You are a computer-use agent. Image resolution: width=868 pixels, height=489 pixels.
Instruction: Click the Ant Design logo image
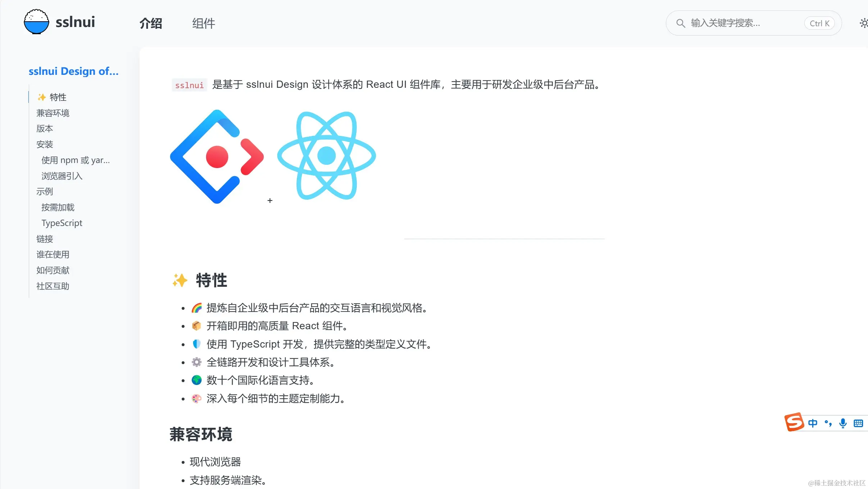click(x=217, y=157)
